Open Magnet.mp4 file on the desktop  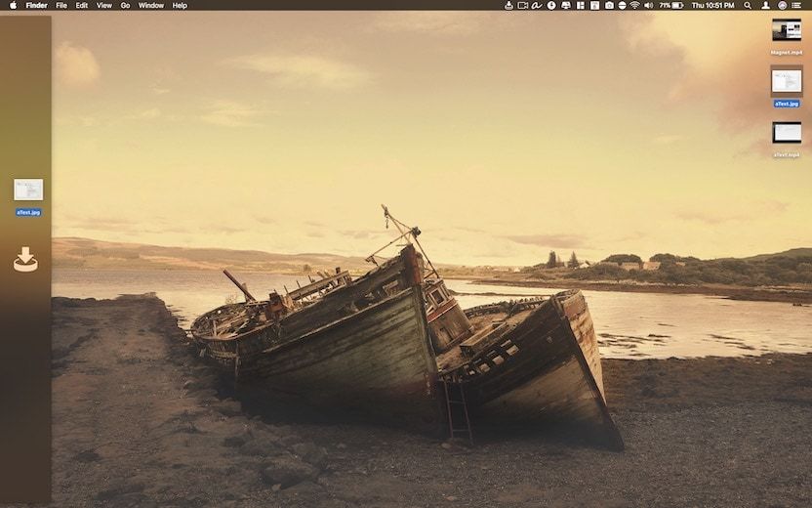[787, 30]
